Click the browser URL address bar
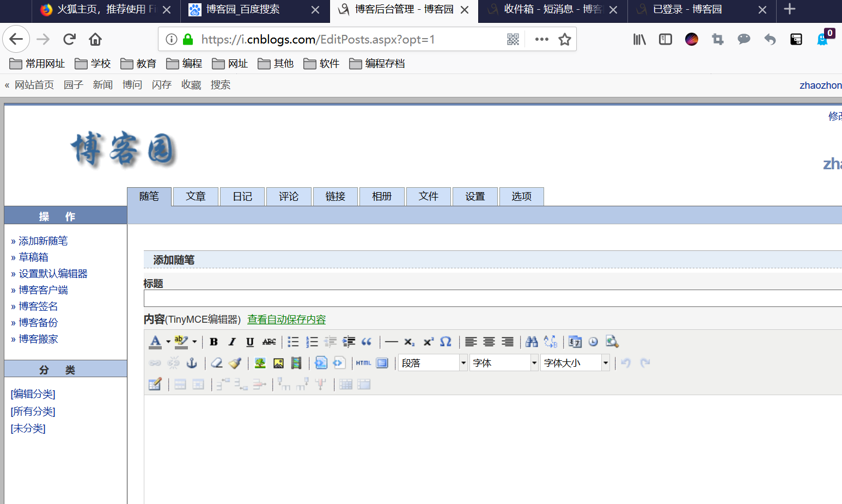 pyautogui.click(x=349, y=39)
